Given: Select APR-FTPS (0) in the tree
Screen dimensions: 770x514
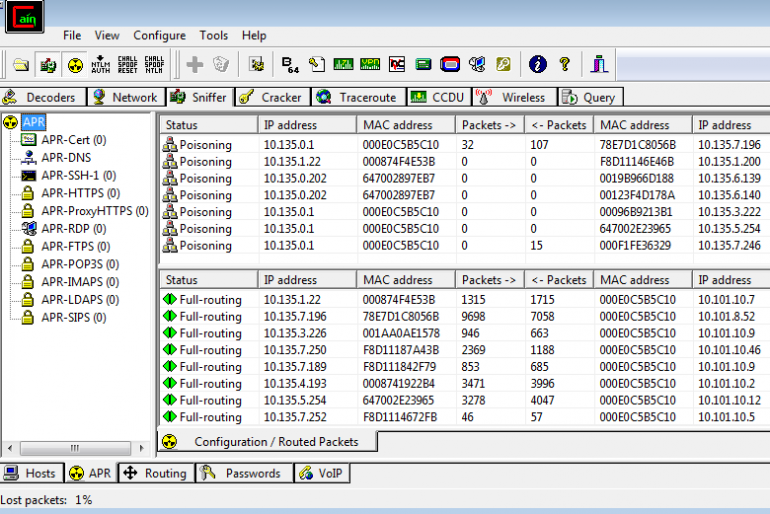Looking at the screenshot, I should click(x=76, y=246).
